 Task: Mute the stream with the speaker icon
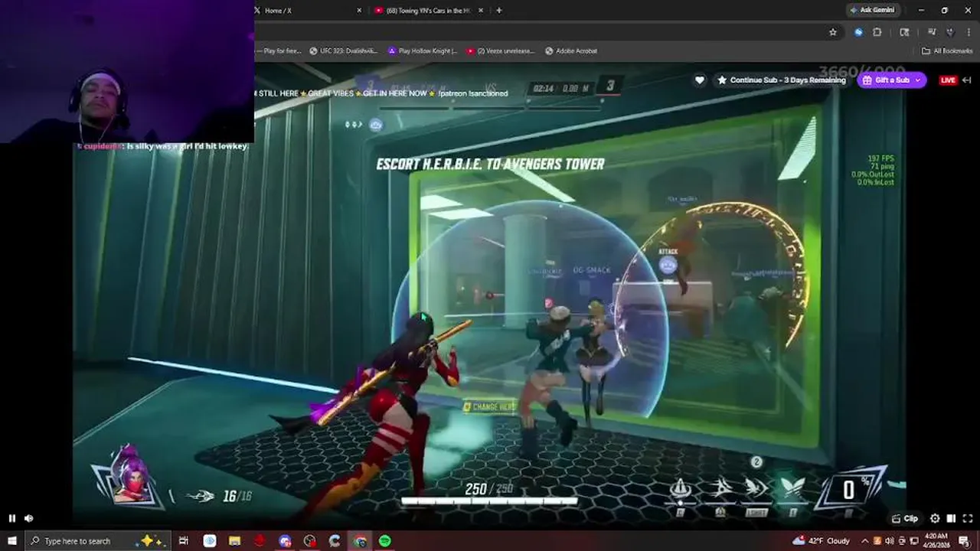point(29,518)
